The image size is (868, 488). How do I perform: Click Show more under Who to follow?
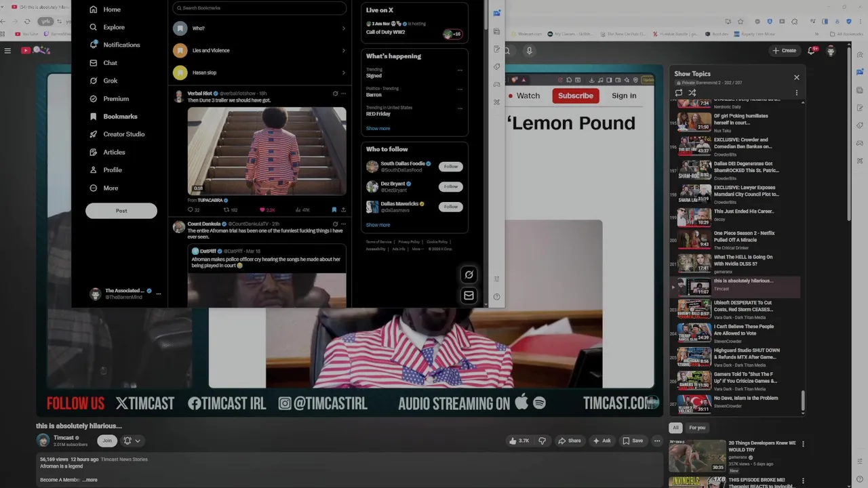tap(378, 225)
